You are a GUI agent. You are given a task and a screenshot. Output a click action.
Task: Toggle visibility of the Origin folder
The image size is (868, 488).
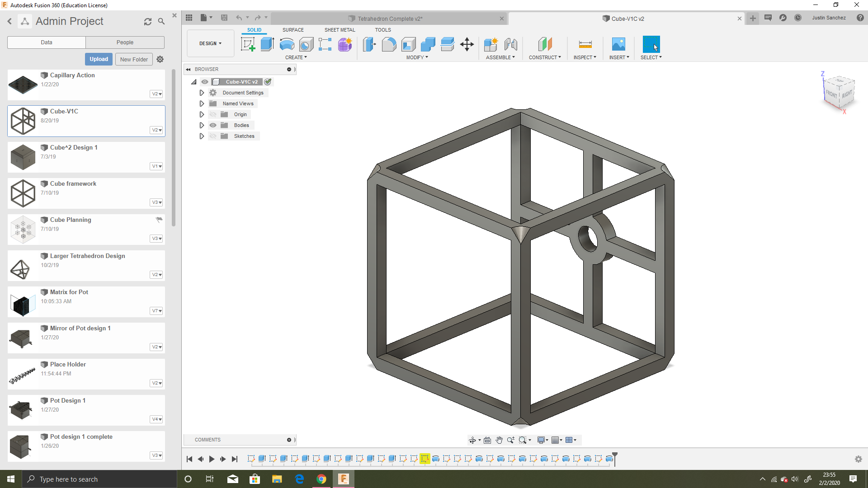(213, 114)
